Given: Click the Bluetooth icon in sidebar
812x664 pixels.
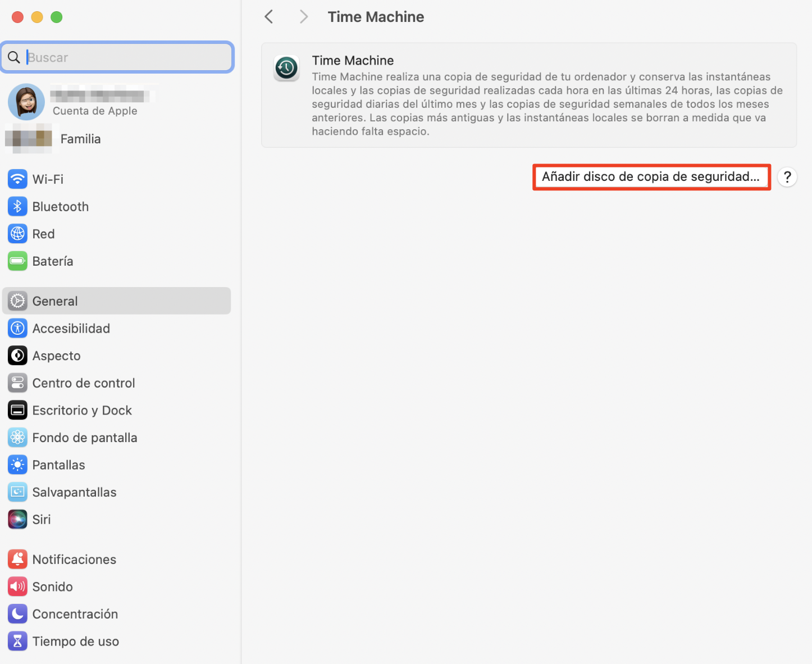Looking at the screenshot, I should [x=17, y=207].
